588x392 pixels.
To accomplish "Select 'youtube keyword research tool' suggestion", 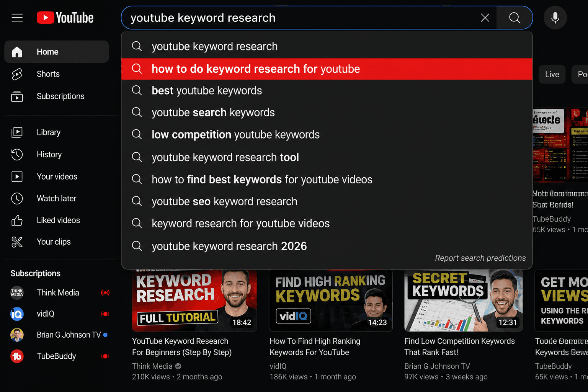I will 327,157.
